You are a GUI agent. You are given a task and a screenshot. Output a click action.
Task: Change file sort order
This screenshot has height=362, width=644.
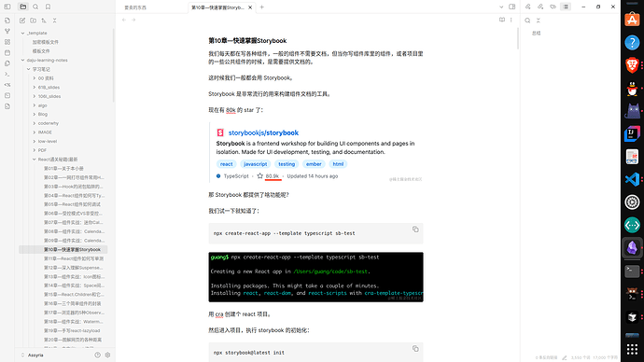click(x=44, y=21)
